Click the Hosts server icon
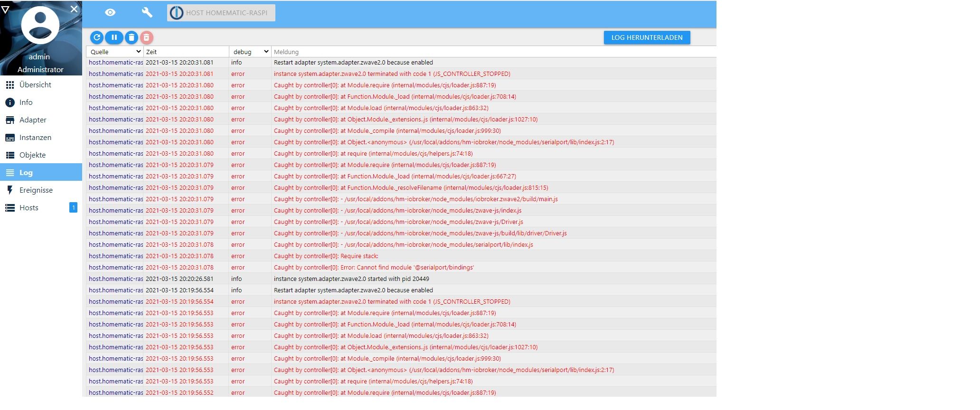Screen dimensions: 980x410 tap(10, 208)
